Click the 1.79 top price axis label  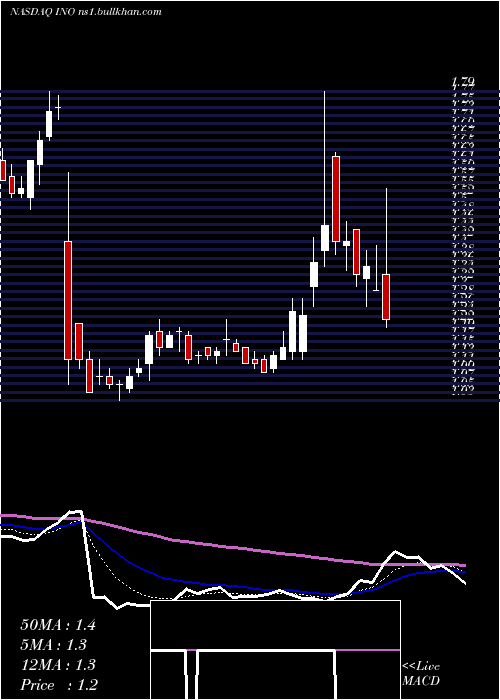tap(463, 82)
